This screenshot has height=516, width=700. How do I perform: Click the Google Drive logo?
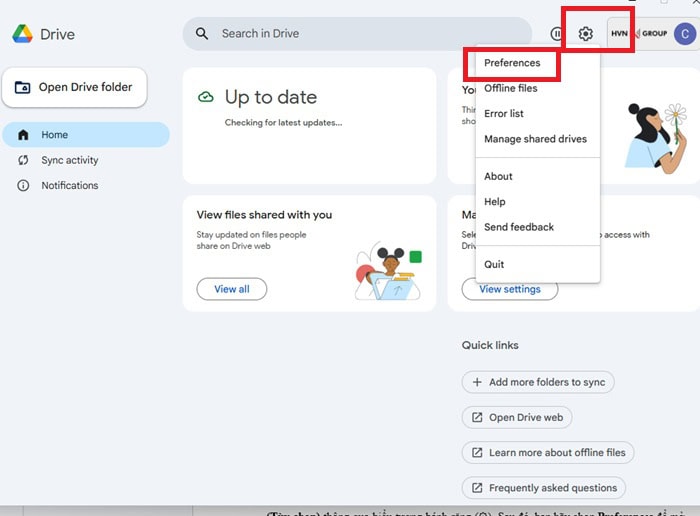tap(23, 34)
